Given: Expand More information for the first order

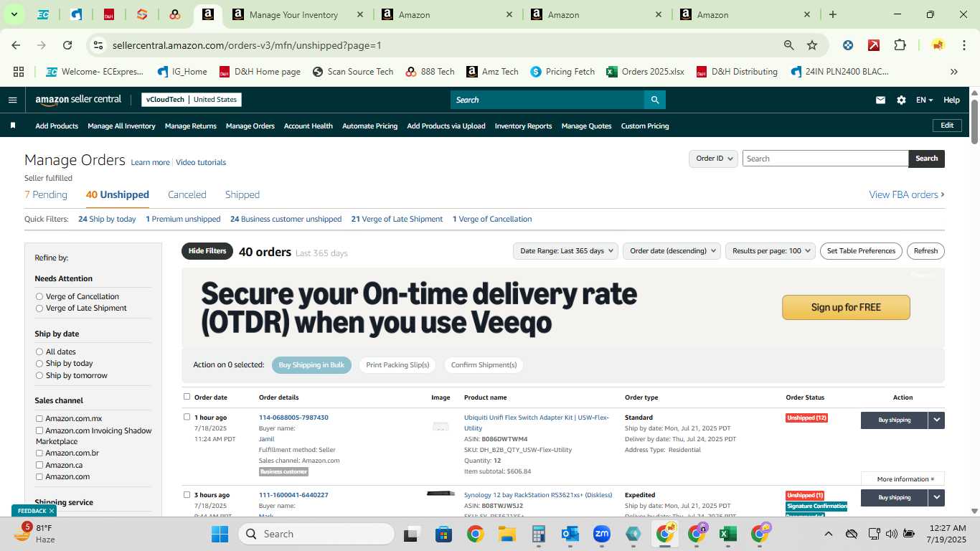Looking at the screenshot, I should pos(903,479).
